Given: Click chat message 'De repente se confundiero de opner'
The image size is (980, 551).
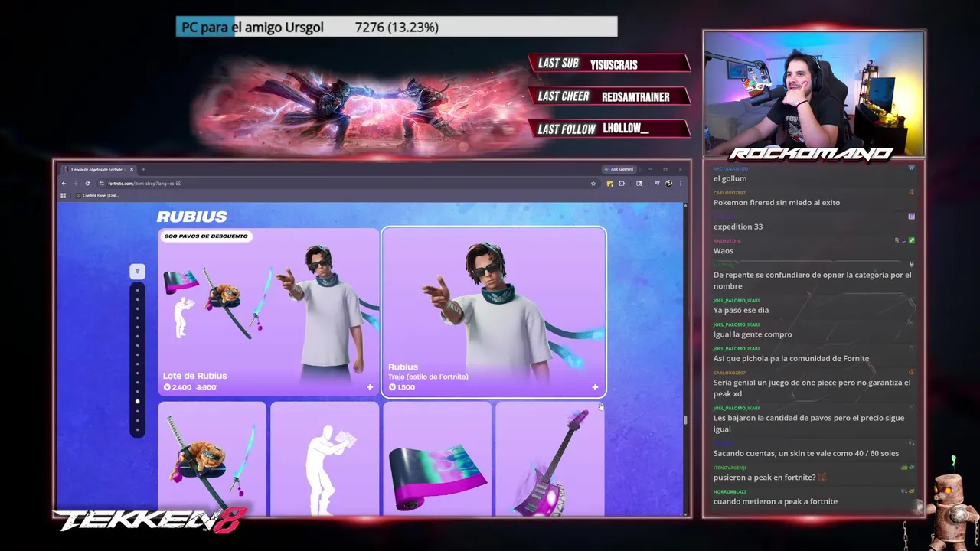Looking at the screenshot, I should pyautogui.click(x=812, y=280).
